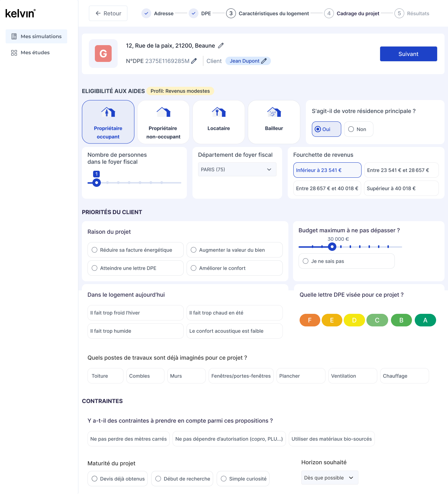The height and width of the screenshot is (494, 448).
Task: Click the kelvin logo
Action: (x=20, y=13)
